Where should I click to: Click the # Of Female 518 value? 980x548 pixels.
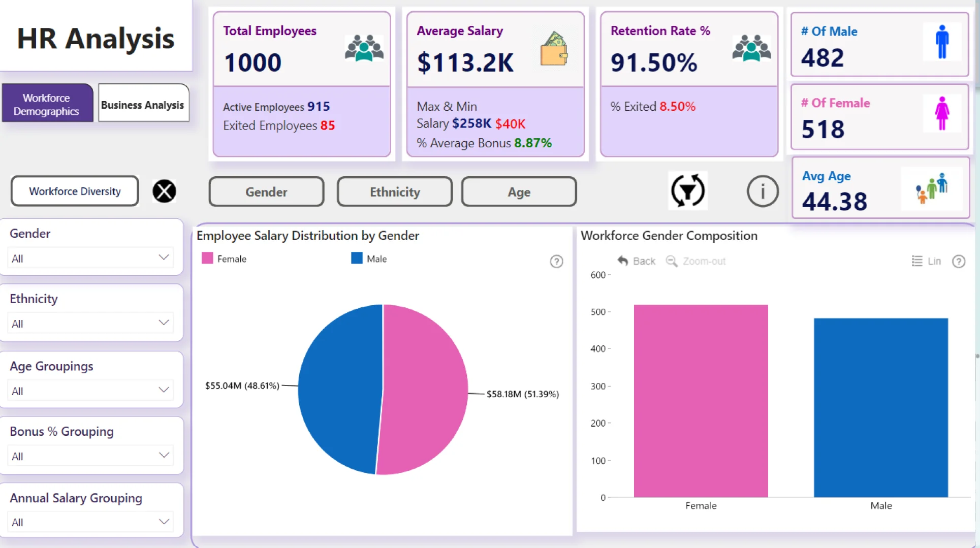pos(823,129)
